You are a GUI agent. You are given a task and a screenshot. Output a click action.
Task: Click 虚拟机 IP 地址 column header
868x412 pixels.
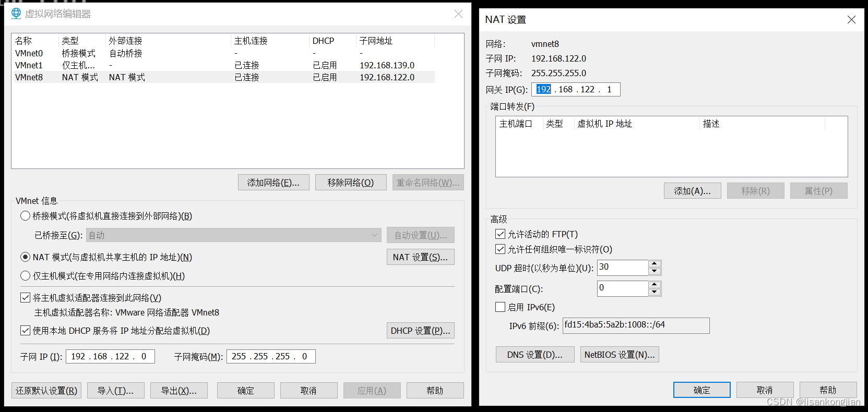(x=637, y=124)
